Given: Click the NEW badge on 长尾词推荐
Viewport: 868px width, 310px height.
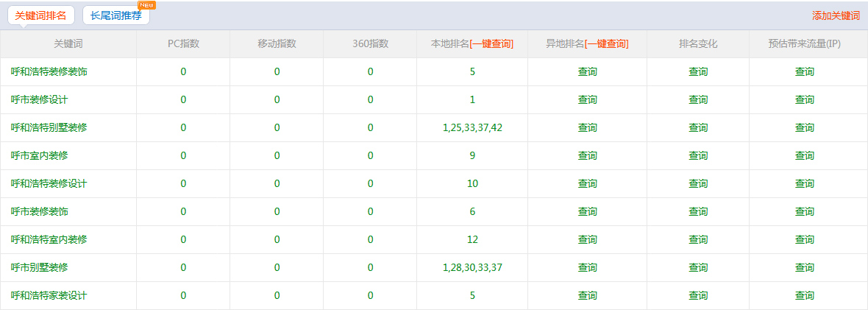Looking at the screenshot, I should tap(146, 5).
